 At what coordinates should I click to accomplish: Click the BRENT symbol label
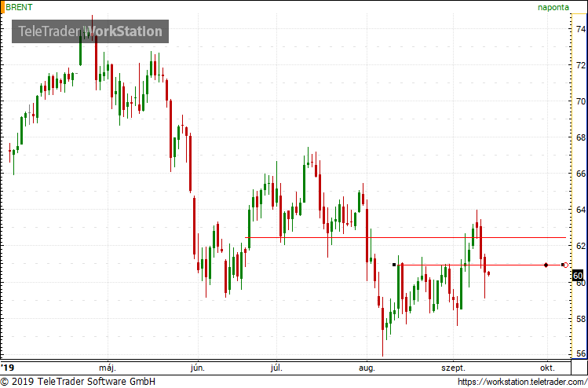point(19,7)
